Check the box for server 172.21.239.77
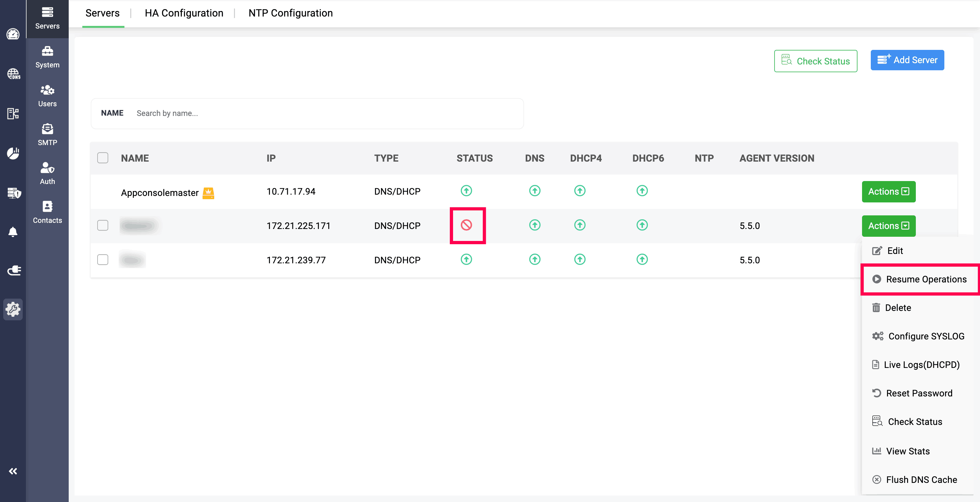 103,260
